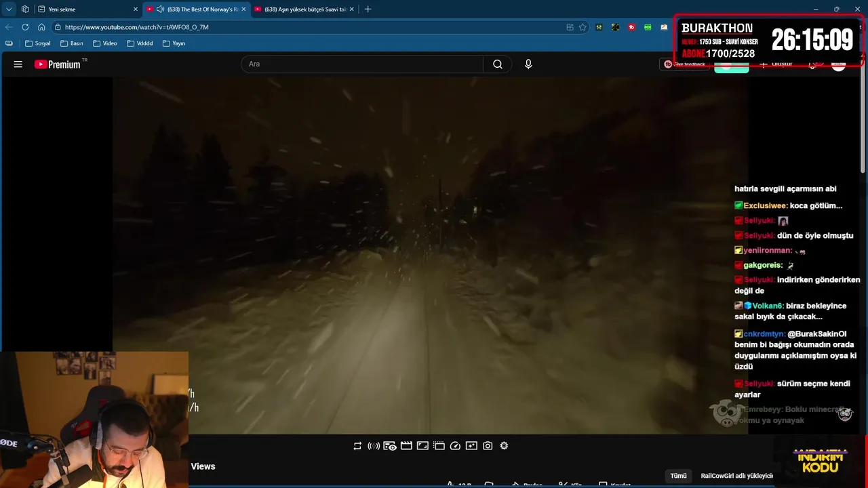The image size is (868, 488).
Task: Open the bookmark bar controller icon
Action: 9,43
